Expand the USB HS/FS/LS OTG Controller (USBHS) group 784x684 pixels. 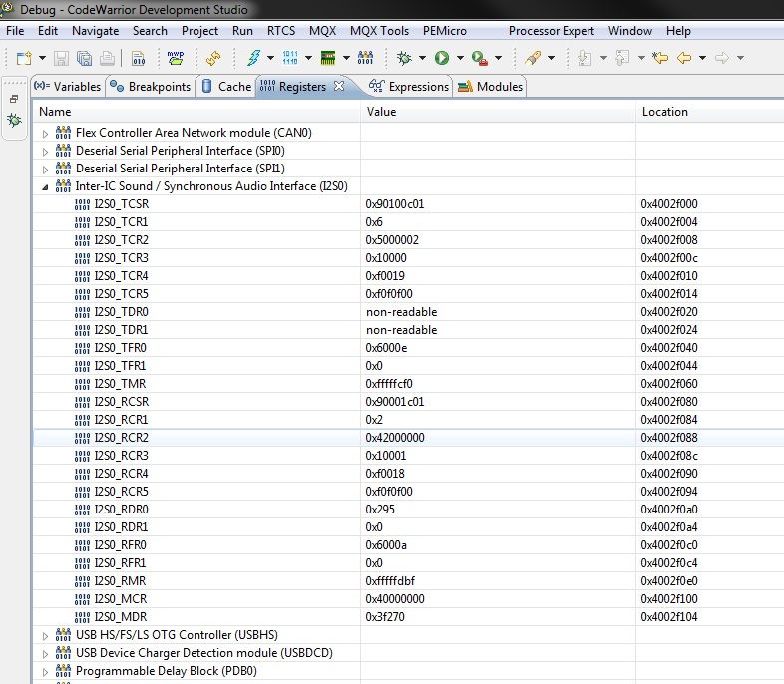[x=45, y=636]
